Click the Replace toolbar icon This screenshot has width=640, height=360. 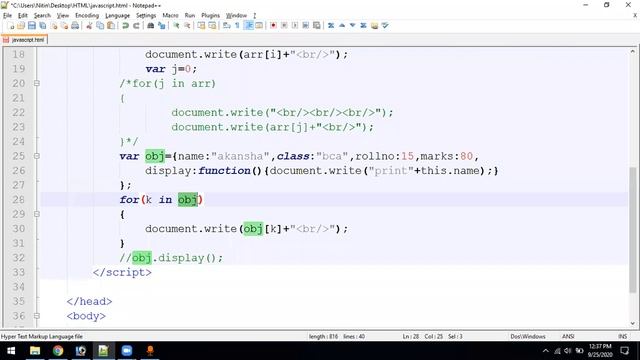162,26
